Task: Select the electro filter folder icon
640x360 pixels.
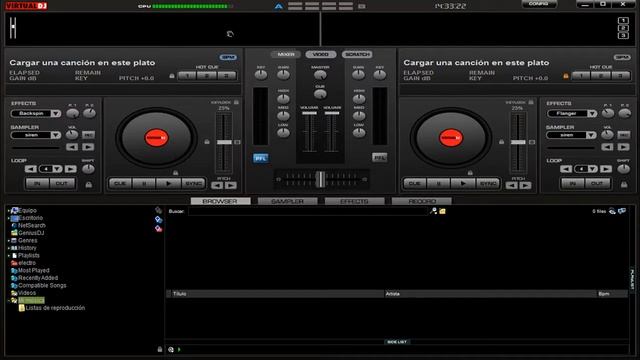Action: (14, 263)
